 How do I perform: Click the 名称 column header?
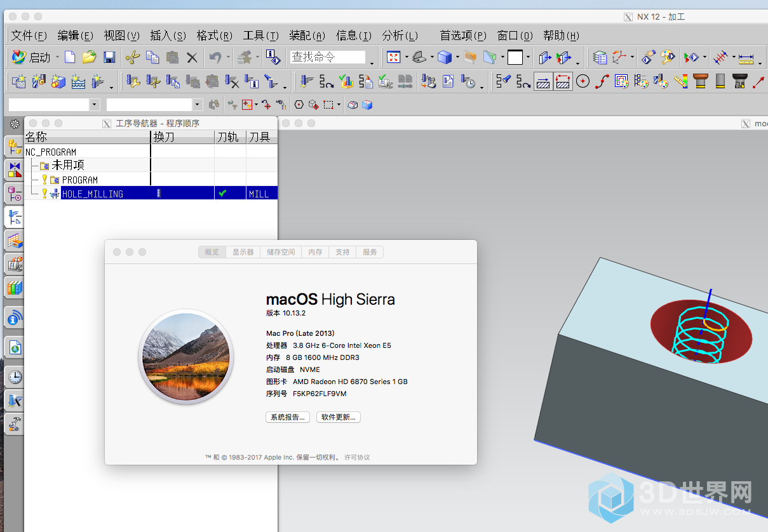point(87,136)
